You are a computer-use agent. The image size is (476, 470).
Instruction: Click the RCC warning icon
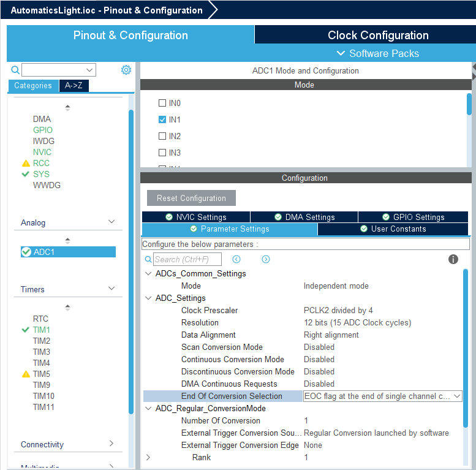pos(26,164)
